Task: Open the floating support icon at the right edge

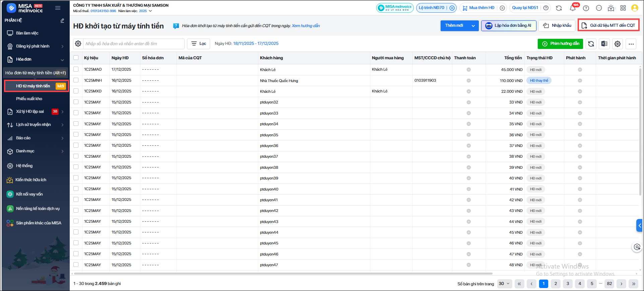Action: pyautogui.click(x=637, y=247)
